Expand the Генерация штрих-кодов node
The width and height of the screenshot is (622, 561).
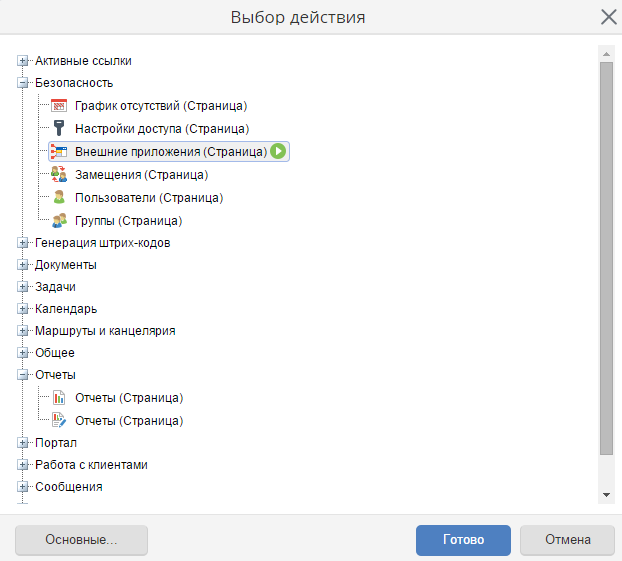point(23,243)
